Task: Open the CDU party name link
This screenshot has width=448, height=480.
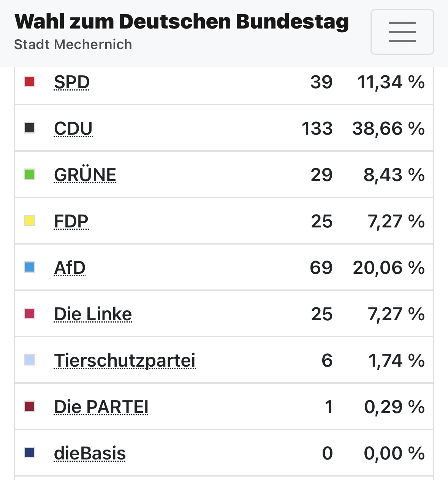Action: pos(73,129)
